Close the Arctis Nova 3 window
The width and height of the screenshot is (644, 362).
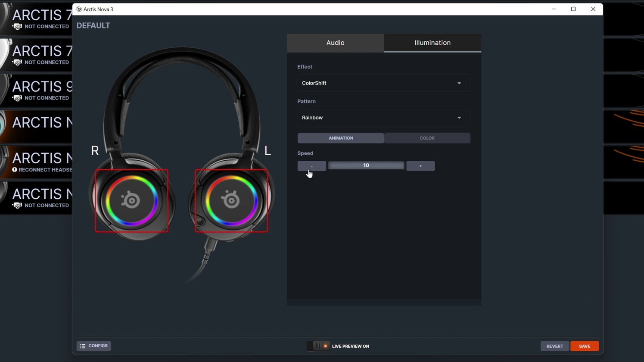pyautogui.click(x=593, y=9)
